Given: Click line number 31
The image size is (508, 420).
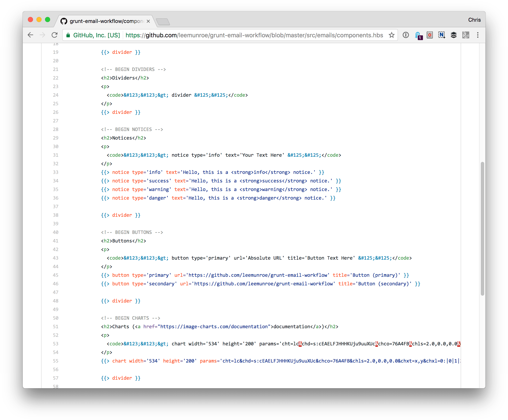Looking at the screenshot, I should tap(56, 155).
